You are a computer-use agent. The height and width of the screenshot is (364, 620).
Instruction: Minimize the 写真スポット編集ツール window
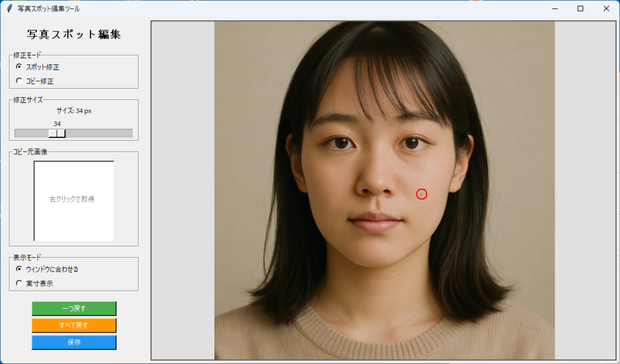(x=555, y=9)
